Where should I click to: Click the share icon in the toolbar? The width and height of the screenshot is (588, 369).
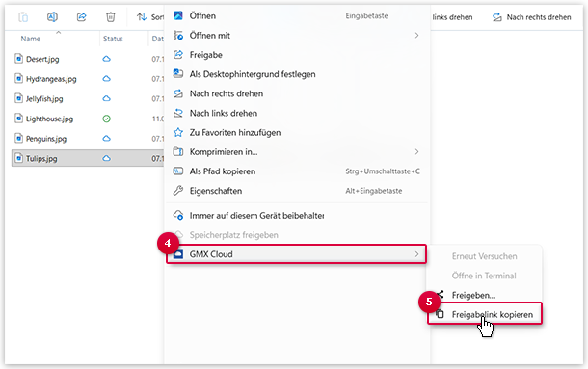tap(81, 17)
